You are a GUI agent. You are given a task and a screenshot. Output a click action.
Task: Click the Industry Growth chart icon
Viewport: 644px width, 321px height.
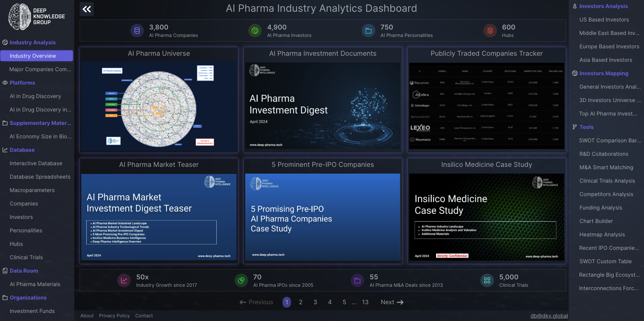tap(124, 281)
